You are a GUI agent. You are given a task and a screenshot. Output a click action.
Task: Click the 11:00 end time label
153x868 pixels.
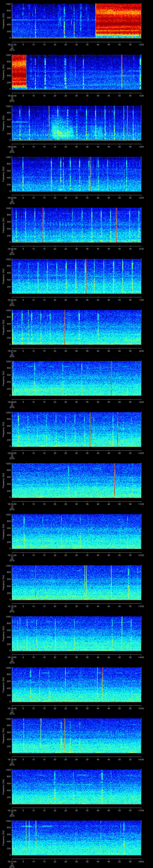[x=141, y=504]
